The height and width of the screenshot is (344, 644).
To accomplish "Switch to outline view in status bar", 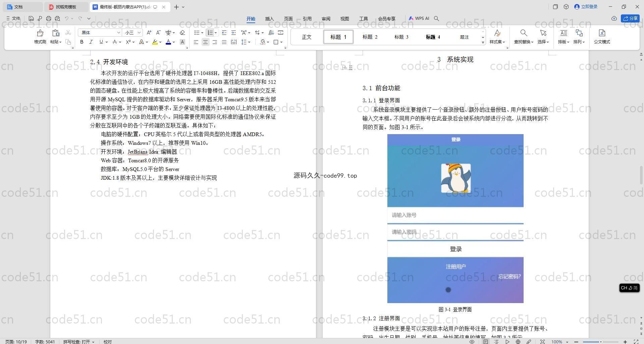I will 496,342.
